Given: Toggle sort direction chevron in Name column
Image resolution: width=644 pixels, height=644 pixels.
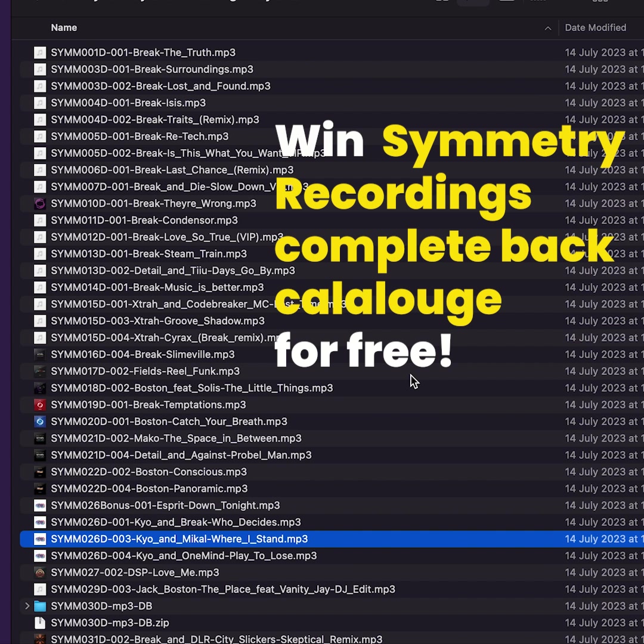Looking at the screenshot, I should pyautogui.click(x=548, y=29).
